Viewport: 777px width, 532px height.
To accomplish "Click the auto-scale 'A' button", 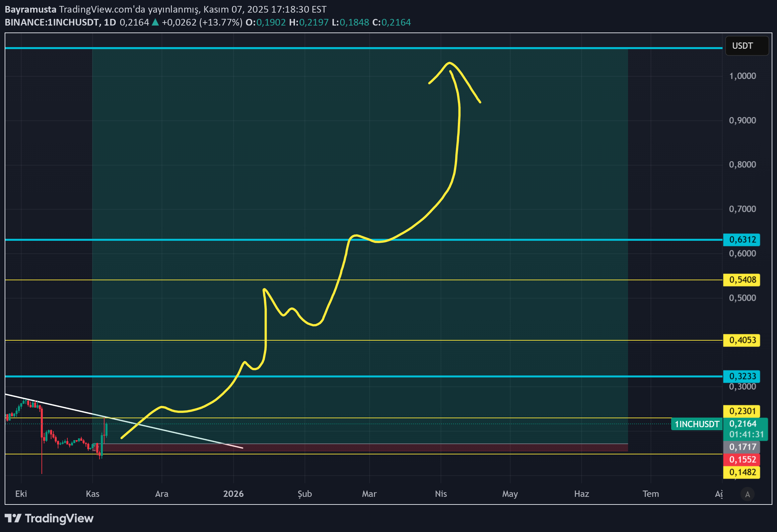I will tap(747, 494).
